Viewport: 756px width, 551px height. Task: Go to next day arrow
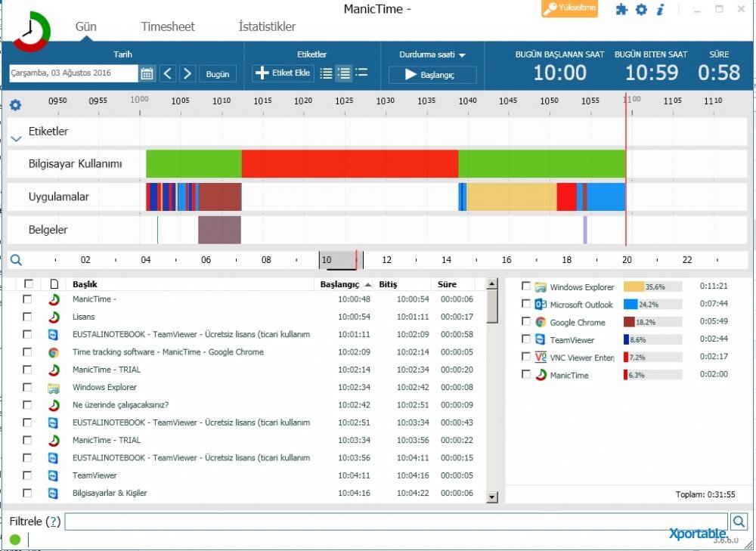(x=187, y=74)
